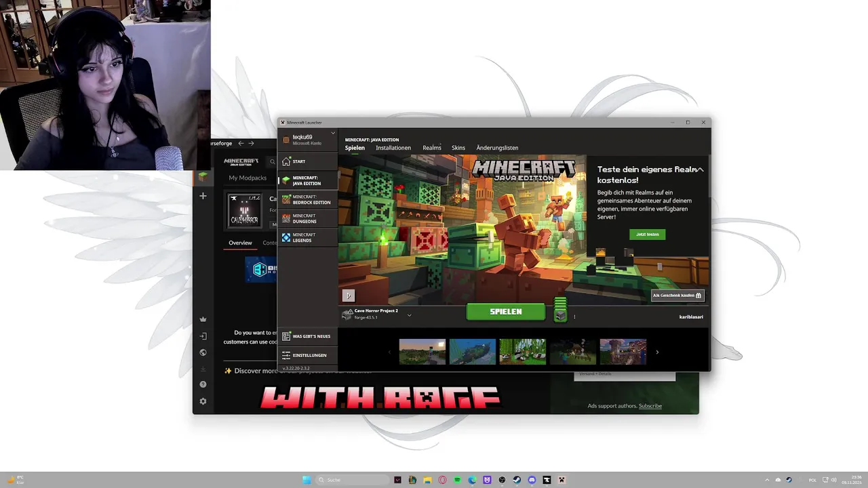868x488 pixels.
Task: Switch to the Spielen tab
Action: pos(355,148)
